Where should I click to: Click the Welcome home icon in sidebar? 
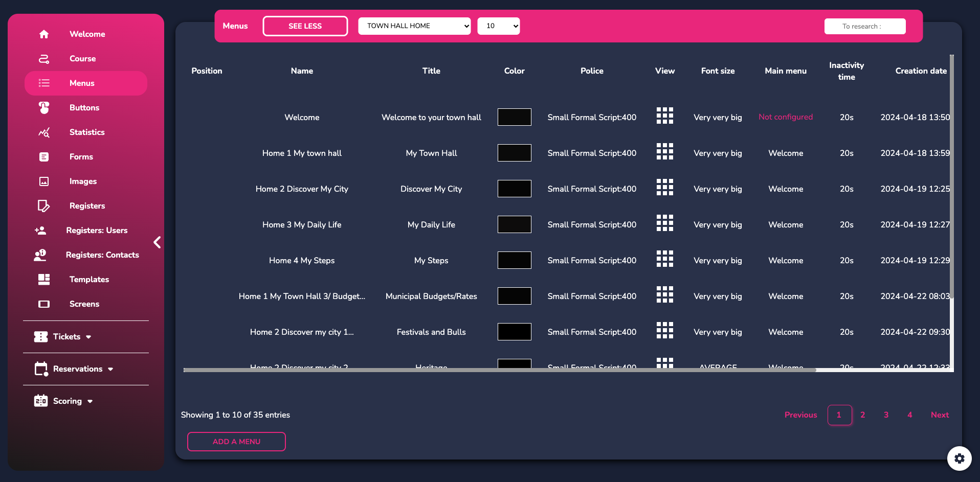coord(44,34)
